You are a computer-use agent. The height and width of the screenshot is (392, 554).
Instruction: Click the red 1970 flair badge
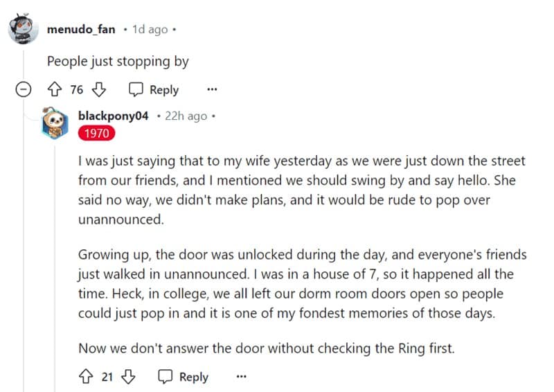96,133
